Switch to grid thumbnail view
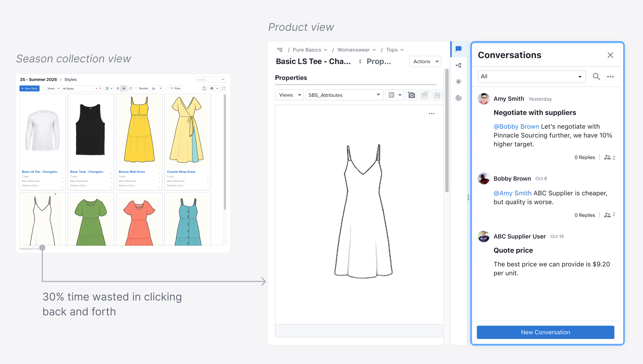The image size is (643, 364). pyautogui.click(x=124, y=89)
